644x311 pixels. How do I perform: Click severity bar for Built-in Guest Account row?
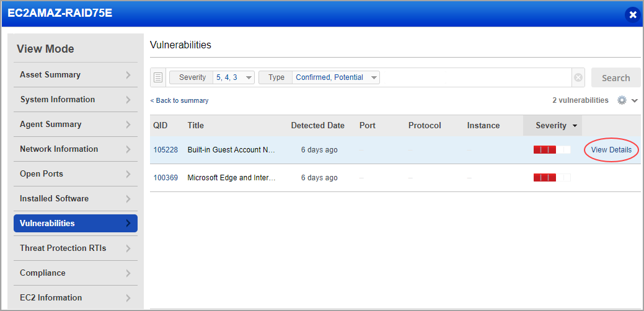[552, 150]
